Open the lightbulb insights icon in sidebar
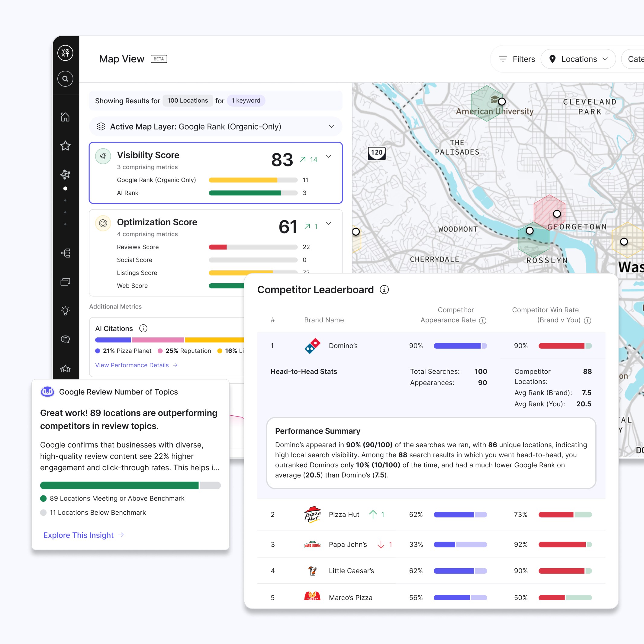The width and height of the screenshot is (644, 644). point(65,311)
